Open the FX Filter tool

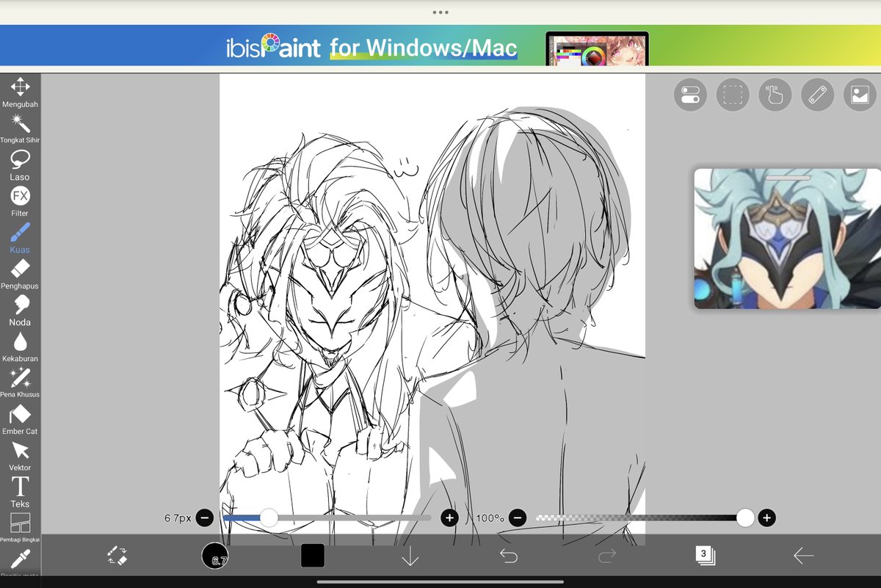coord(20,201)
